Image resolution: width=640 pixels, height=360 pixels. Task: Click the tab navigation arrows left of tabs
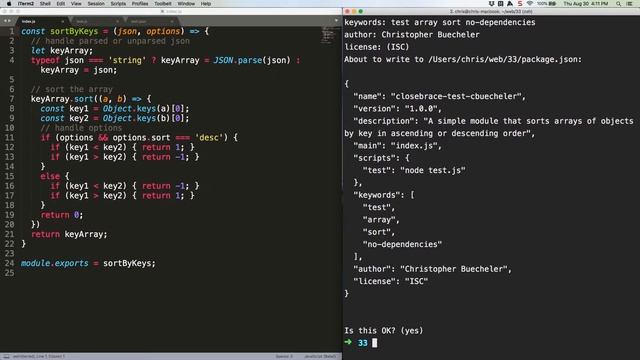coord(7,21)
